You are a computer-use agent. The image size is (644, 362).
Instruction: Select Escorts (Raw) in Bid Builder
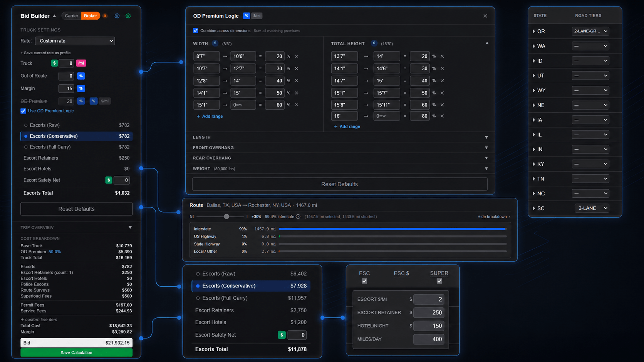click(x=76, y=125)
